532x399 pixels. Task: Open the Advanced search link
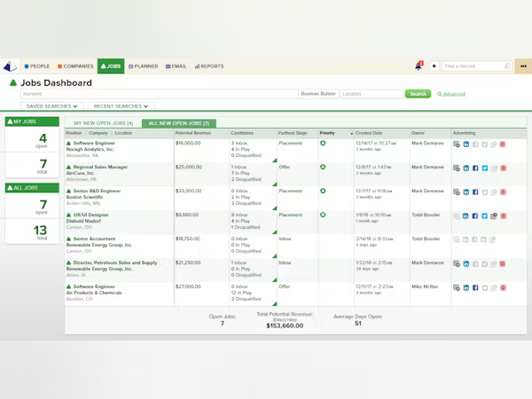pyautogui.click(x=451, y=94)
